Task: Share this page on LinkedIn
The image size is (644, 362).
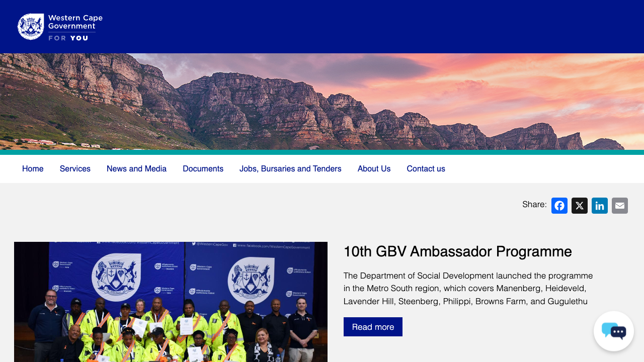Action: coord(599,206)
